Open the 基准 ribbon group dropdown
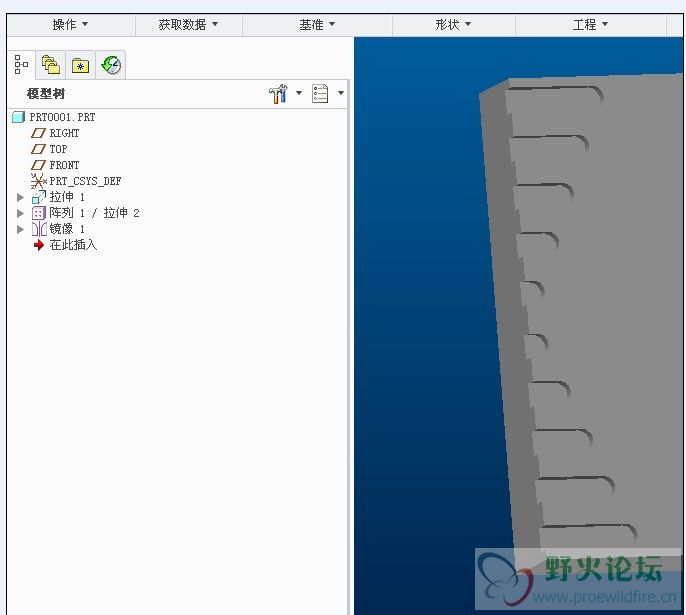 click(x=317, y=24)
